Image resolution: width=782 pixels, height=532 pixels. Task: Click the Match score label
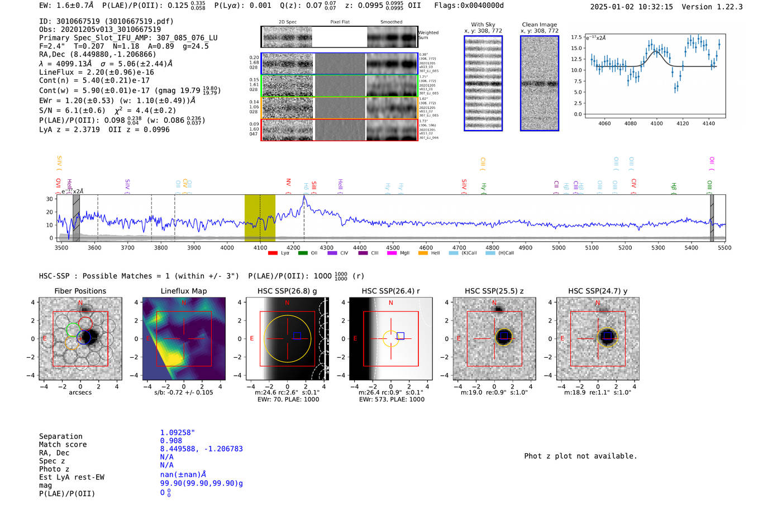63,445
